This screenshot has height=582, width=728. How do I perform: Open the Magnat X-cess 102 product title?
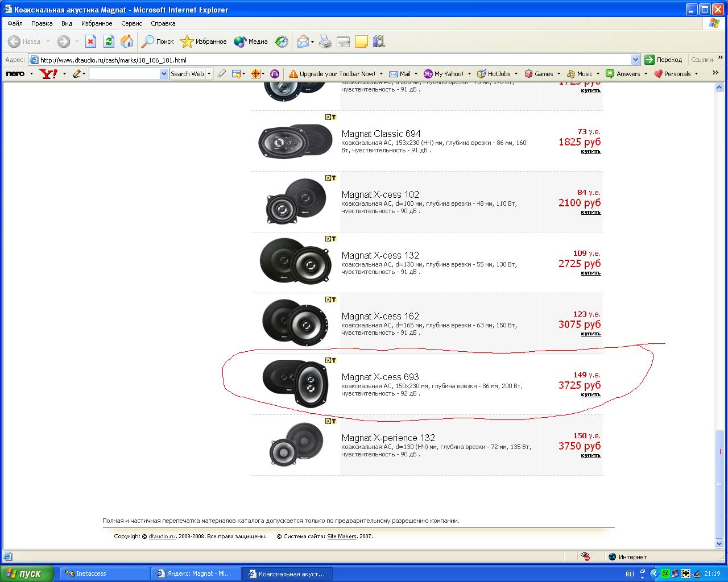click(380, 194)
